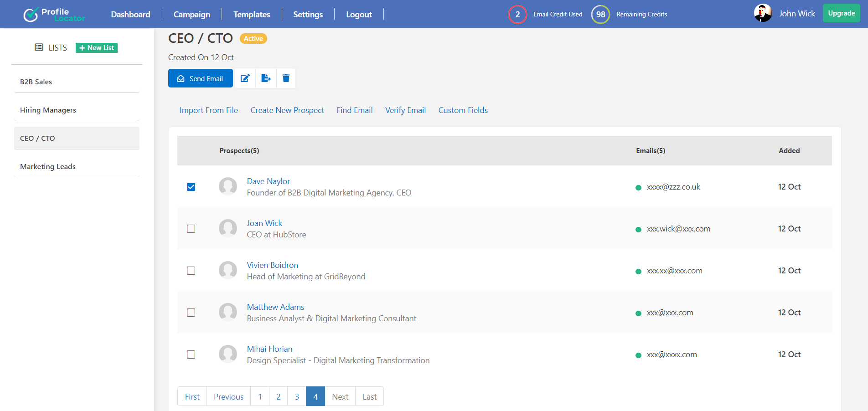
Task: Select the Joan Wick prospect checkbox
Action: [x=191, y=229]
